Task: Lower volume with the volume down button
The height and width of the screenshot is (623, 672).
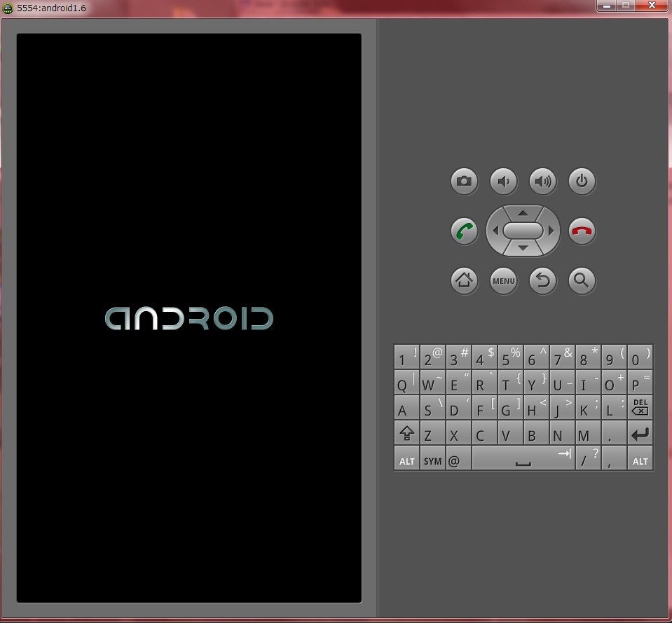Action: tap(504, 182)
